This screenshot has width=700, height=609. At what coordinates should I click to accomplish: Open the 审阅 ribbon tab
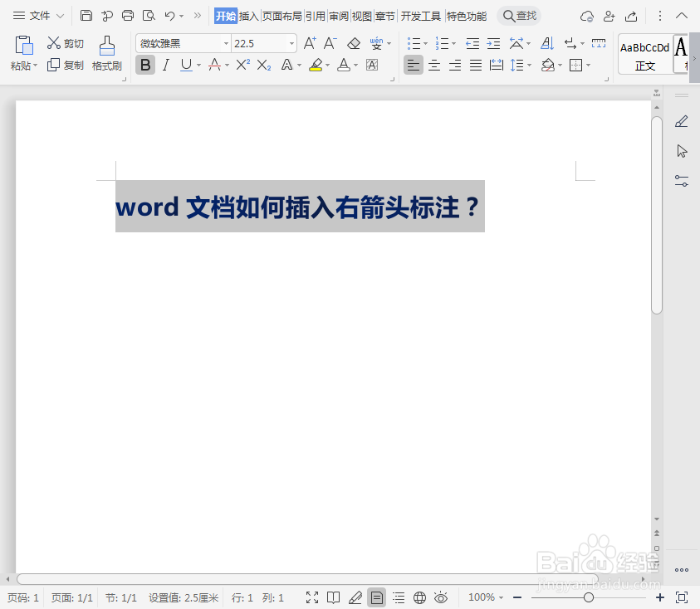click(338, 15)
